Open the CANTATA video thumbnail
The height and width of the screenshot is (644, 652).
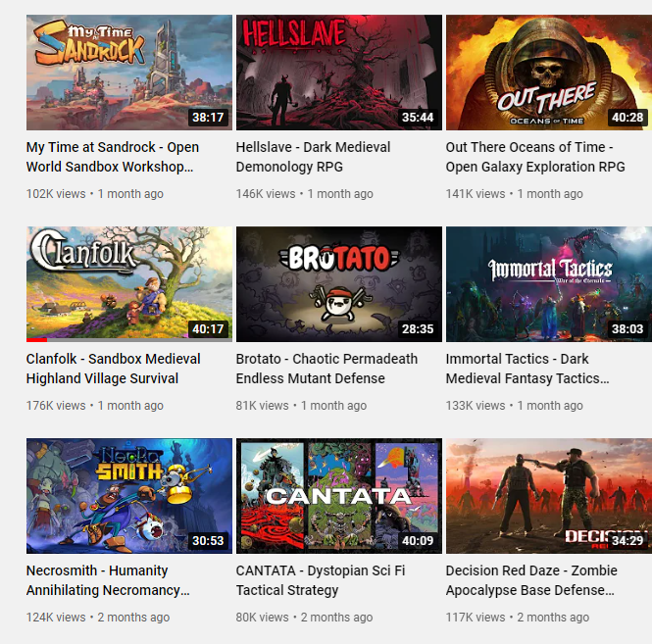339,496
